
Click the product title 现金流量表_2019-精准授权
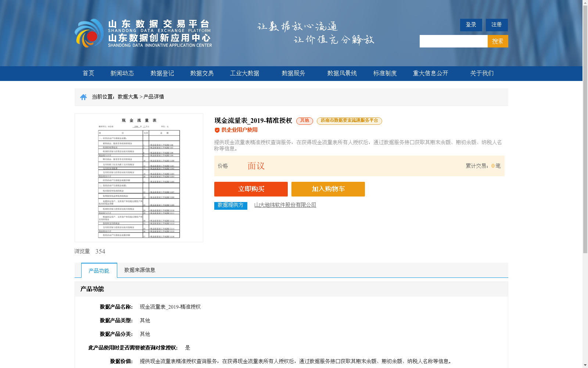[x=253, y=121]
